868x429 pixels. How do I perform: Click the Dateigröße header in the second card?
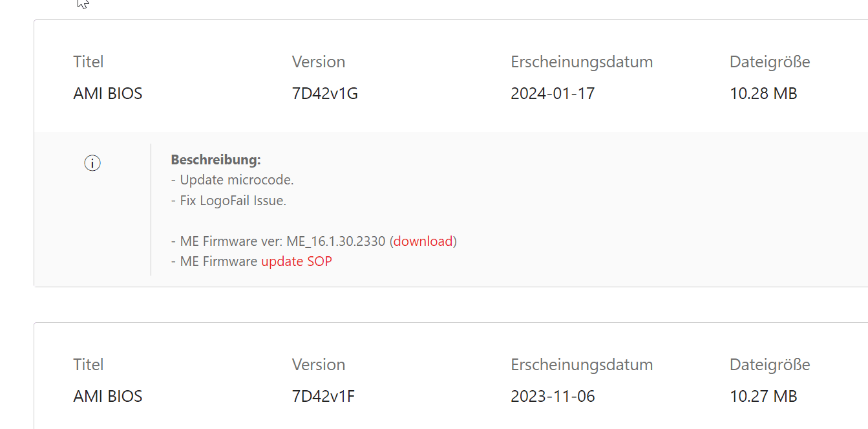770,364
